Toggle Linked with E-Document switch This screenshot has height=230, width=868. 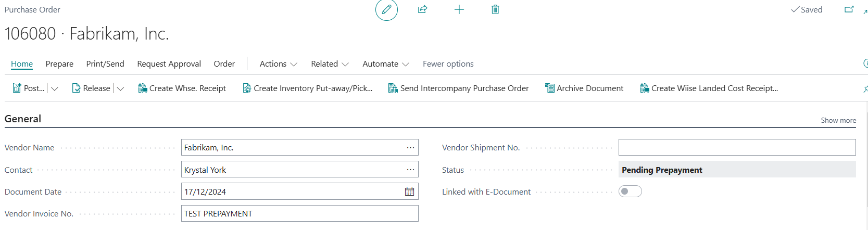pos(630,191)
